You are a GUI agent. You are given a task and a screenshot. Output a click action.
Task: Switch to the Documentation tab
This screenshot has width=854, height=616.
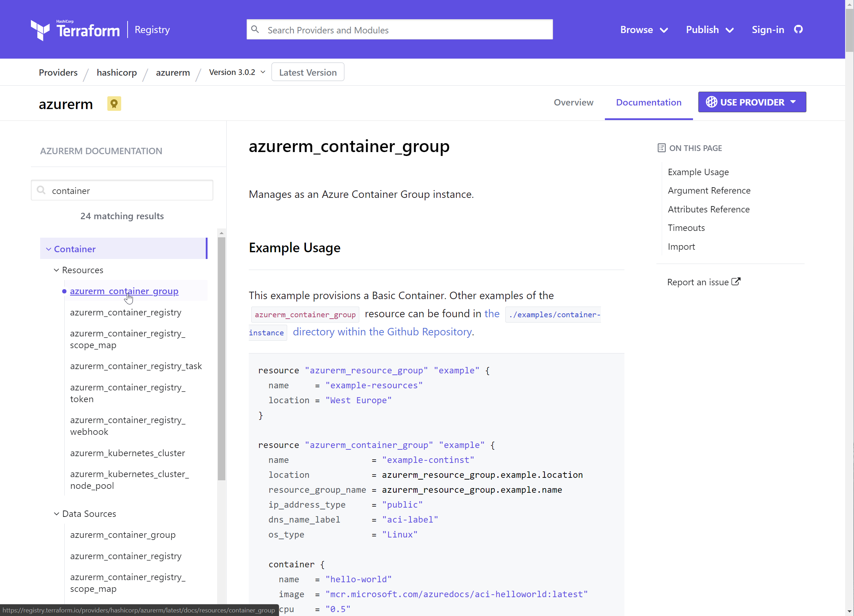tap(648, 102)
